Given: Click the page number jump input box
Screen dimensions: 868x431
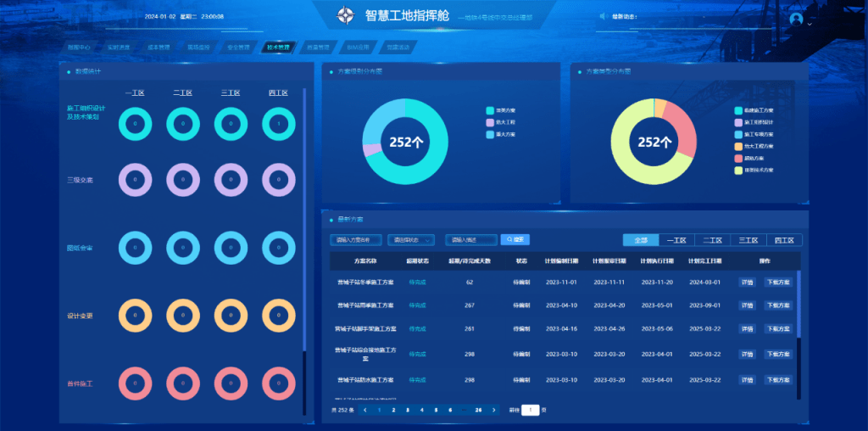Looking at the screenshot, I should coord(530,410).
